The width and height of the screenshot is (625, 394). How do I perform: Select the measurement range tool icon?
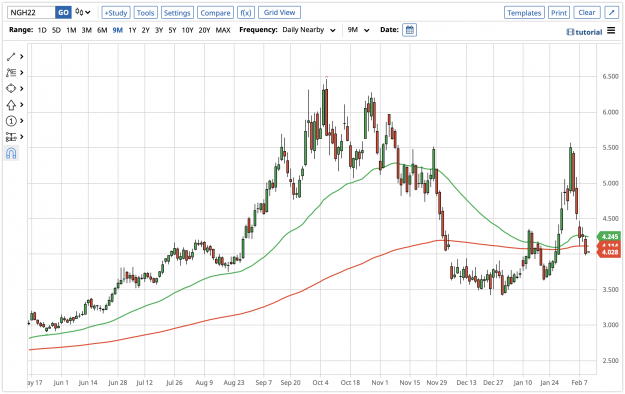[x=11, y=137]
